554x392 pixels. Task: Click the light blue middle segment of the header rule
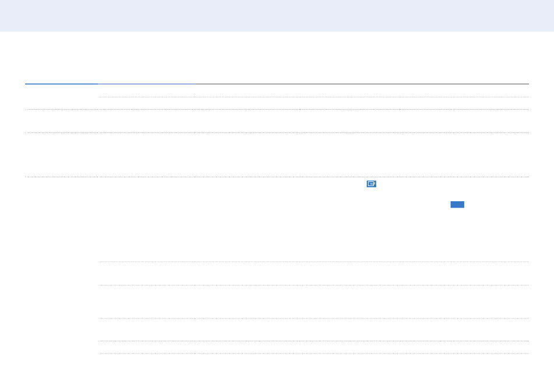point(146,84)
